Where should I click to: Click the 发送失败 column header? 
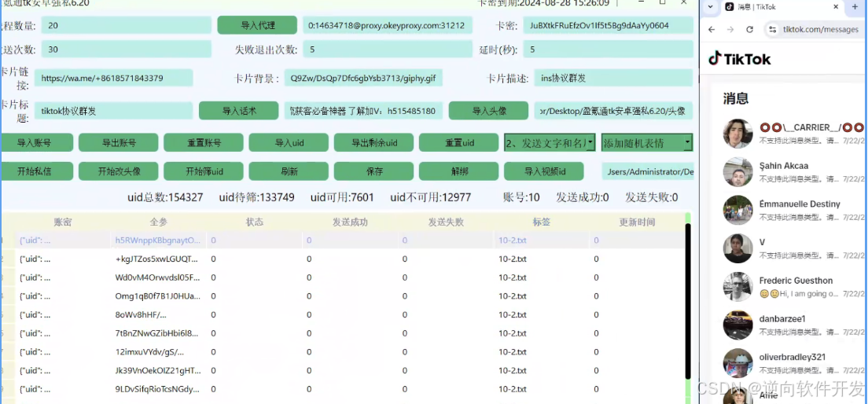(446, 222)
